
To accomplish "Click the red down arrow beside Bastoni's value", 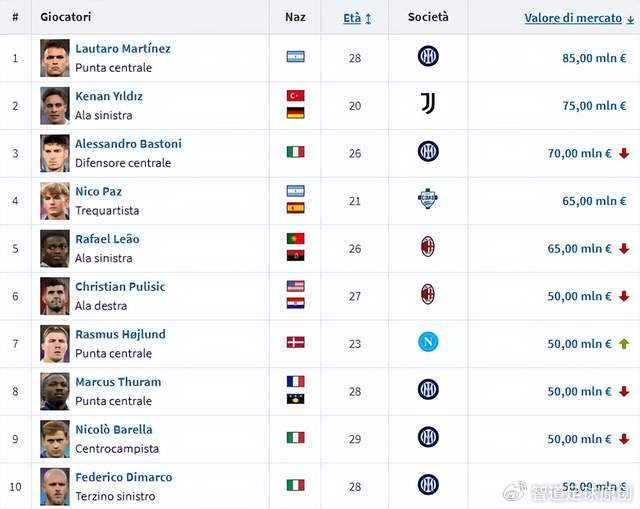I will point(623,153).
